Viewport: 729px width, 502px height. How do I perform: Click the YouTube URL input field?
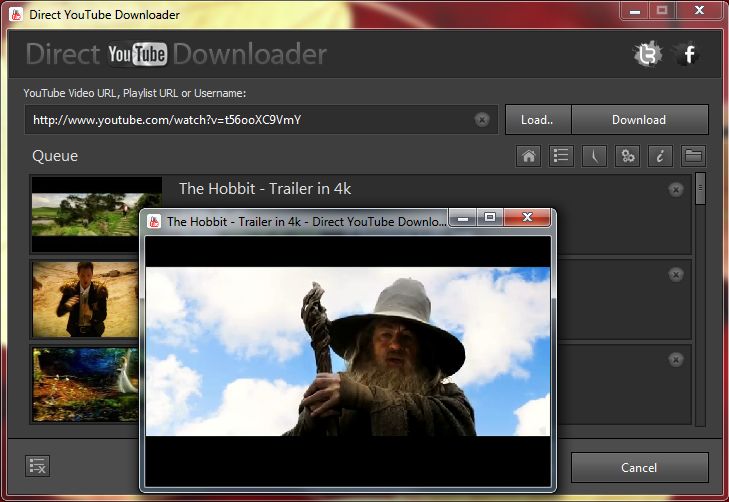pyautogui.click(x=250, y=120)
